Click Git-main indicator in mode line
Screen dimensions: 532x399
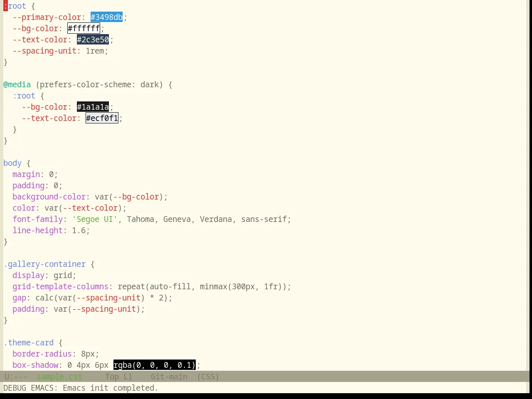coord(169,377)
